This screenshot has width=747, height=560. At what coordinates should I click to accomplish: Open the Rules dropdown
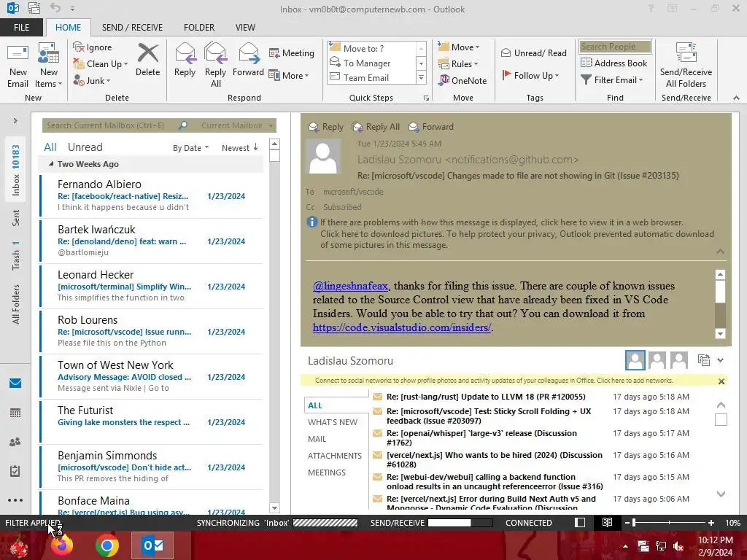[458, 63]
